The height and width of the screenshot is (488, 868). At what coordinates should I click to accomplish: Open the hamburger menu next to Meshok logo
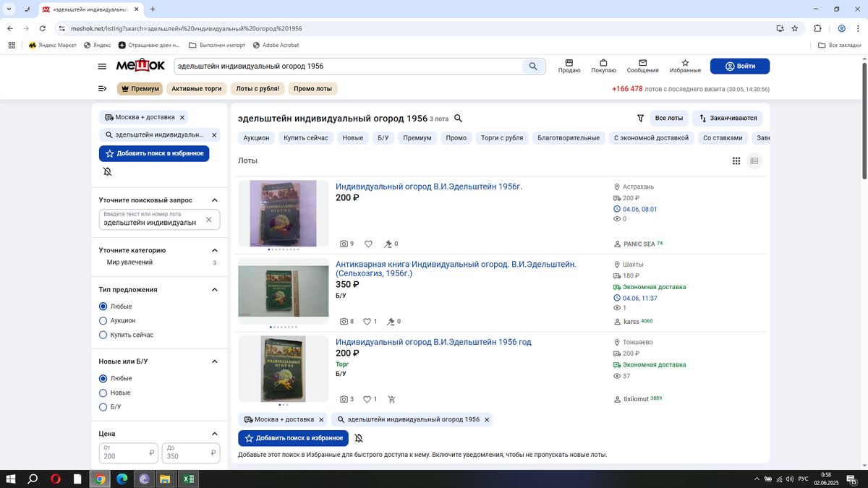102,67
